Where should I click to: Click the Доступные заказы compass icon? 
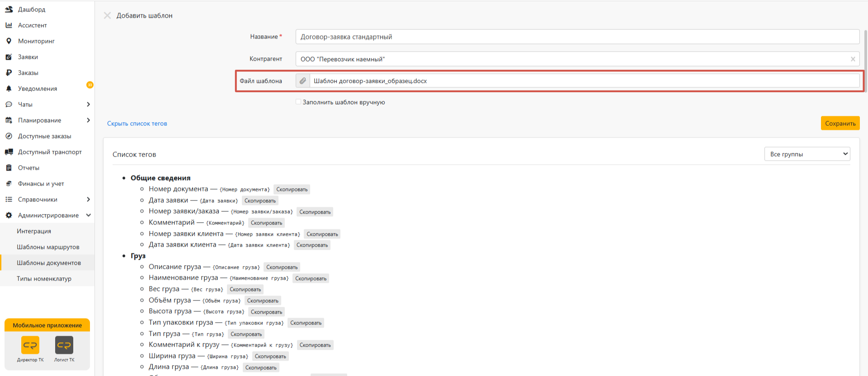pyautogui.click(x=9, y=136)
